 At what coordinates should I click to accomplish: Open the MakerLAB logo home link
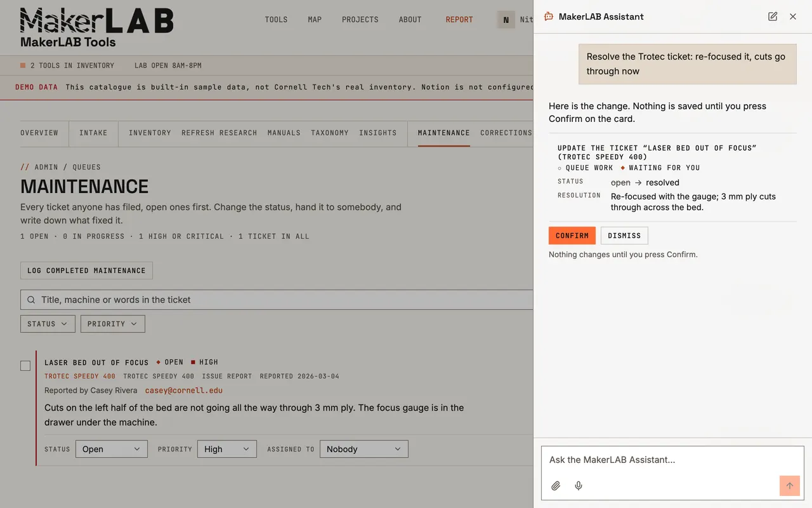(96, 29)
